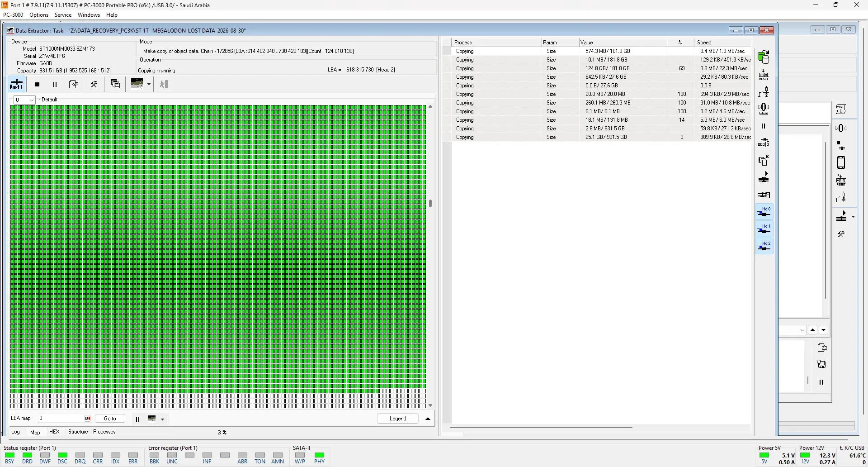This screenshot has width=868, height=467.
Task: Click the head park side toolbar icon
Action: point(764,195)
